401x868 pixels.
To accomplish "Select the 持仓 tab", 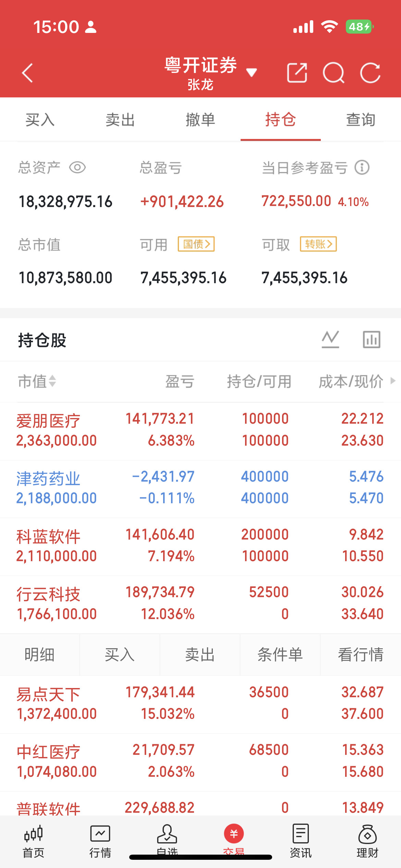I will click(281, 120).
